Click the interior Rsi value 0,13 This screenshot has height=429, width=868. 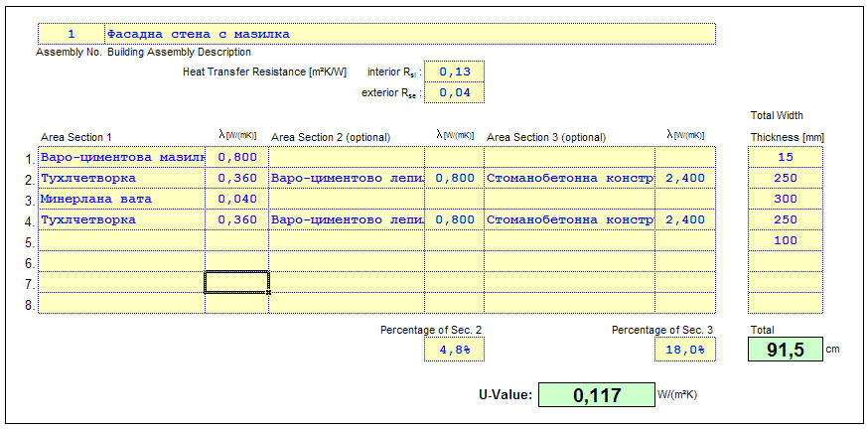[x=454, y=71]
